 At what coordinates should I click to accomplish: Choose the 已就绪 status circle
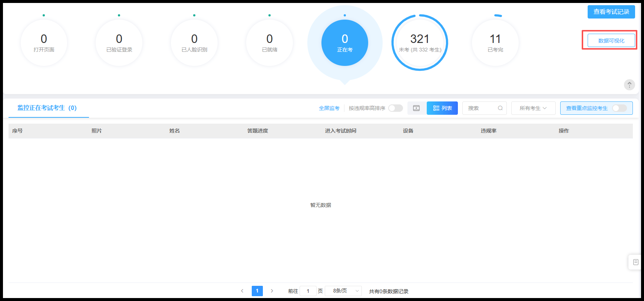270,43
